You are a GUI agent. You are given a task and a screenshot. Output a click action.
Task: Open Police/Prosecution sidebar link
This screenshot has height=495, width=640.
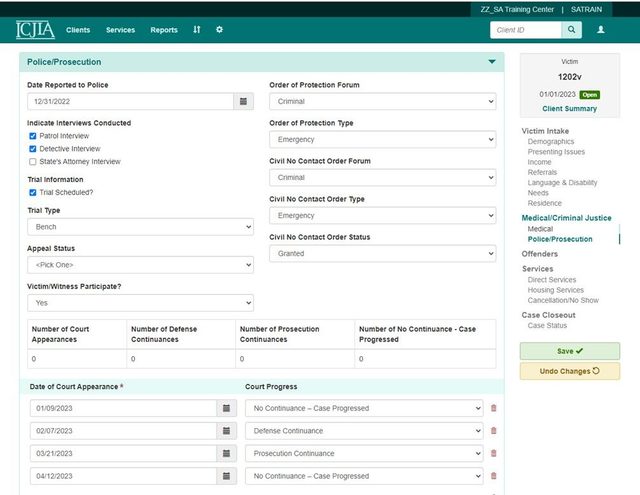pyautogui.click(x=560, y=239)
